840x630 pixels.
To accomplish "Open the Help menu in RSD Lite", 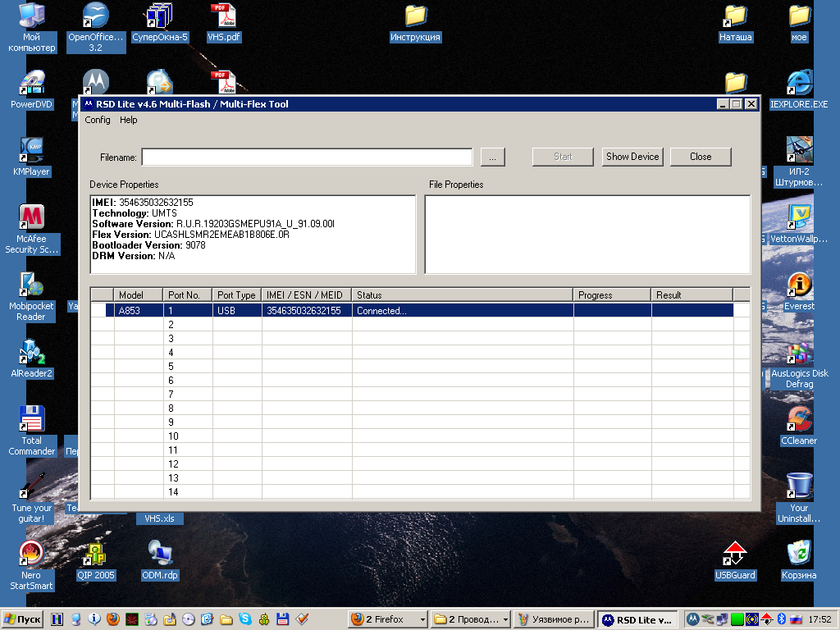I will [129, 120].
